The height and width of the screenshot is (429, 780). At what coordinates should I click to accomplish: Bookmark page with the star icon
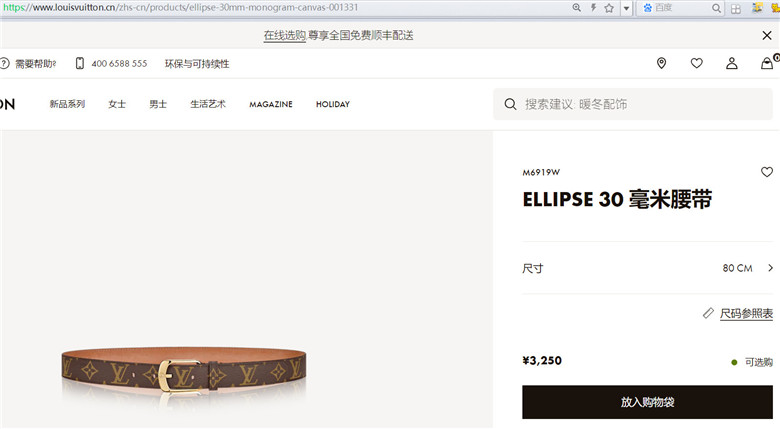tap(609, 8)
